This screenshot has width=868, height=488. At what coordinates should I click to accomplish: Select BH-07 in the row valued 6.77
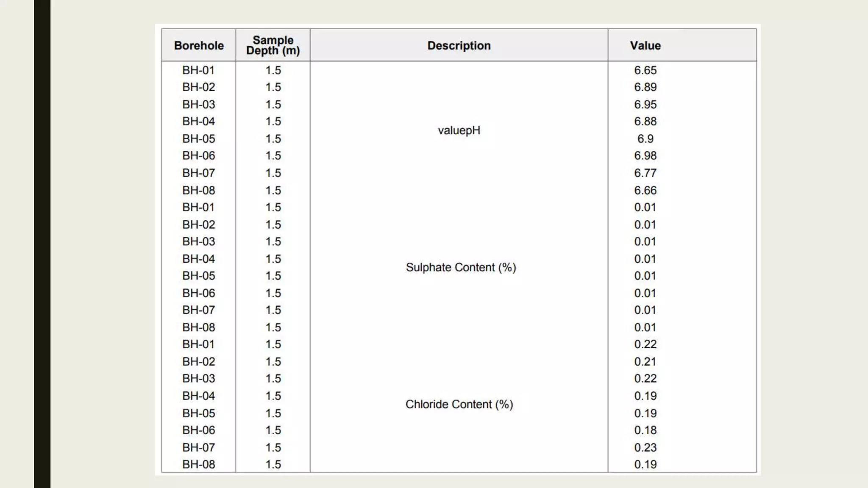click(x=198, y=173)
